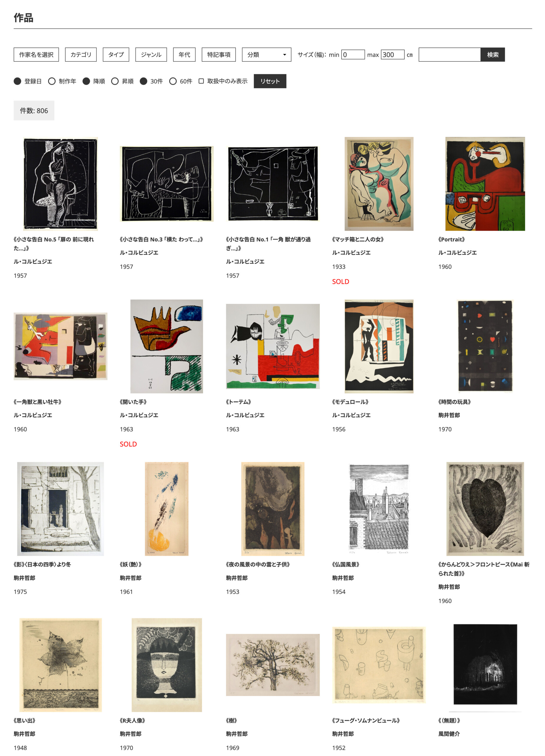Open the 分類 dropdown select
Viewport: 545px width, 756px height.
pyautogui.click(x=266, y=55)
